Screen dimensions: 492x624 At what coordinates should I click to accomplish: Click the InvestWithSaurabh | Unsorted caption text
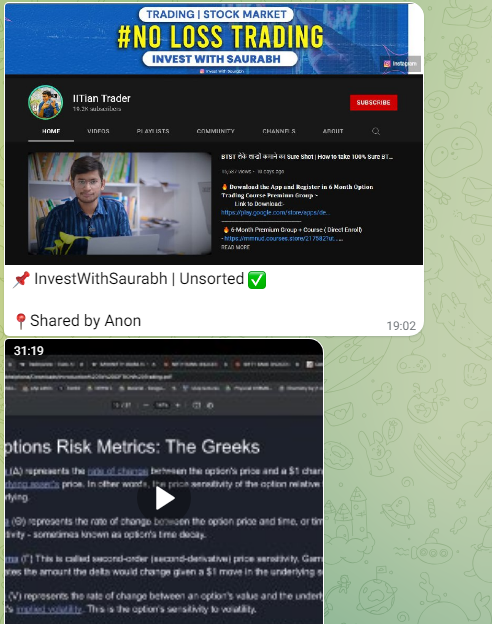(x=139, y=279)
